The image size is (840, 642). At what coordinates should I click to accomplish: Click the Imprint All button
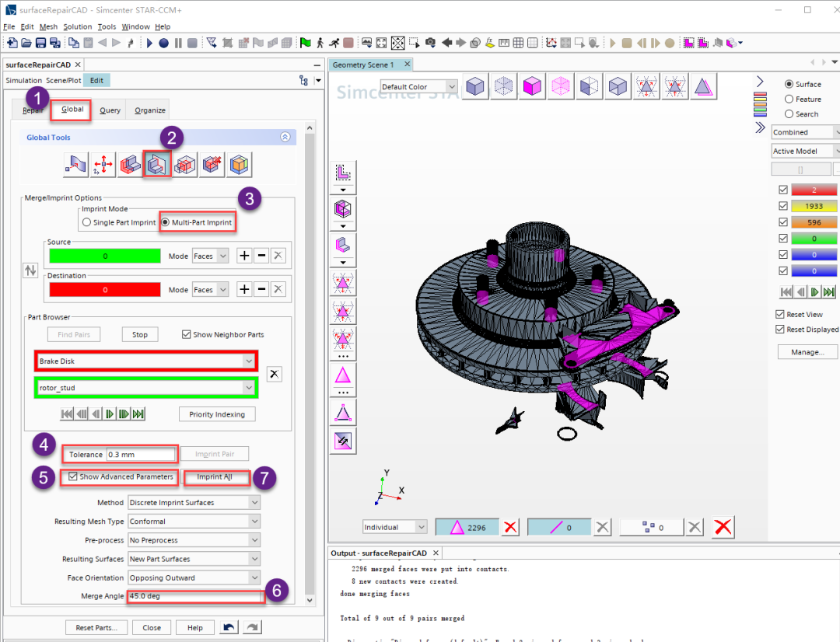click(215, 476)
